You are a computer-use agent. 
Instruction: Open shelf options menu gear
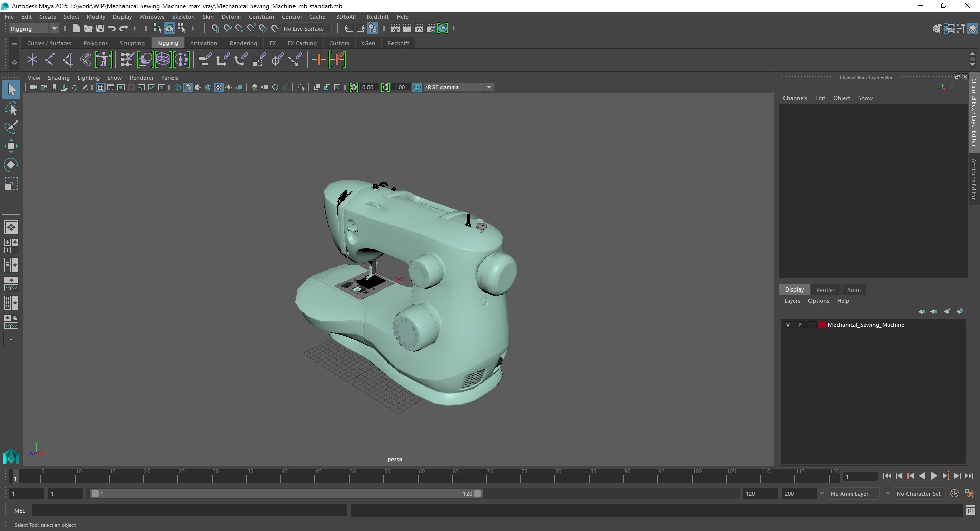click(x=14, y=62)
